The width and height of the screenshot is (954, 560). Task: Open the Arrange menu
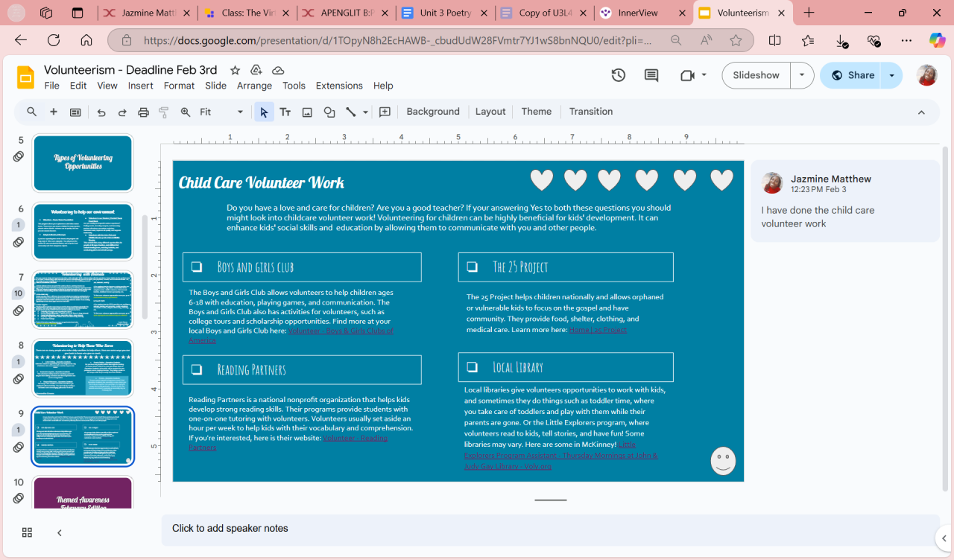pos(254,86)
